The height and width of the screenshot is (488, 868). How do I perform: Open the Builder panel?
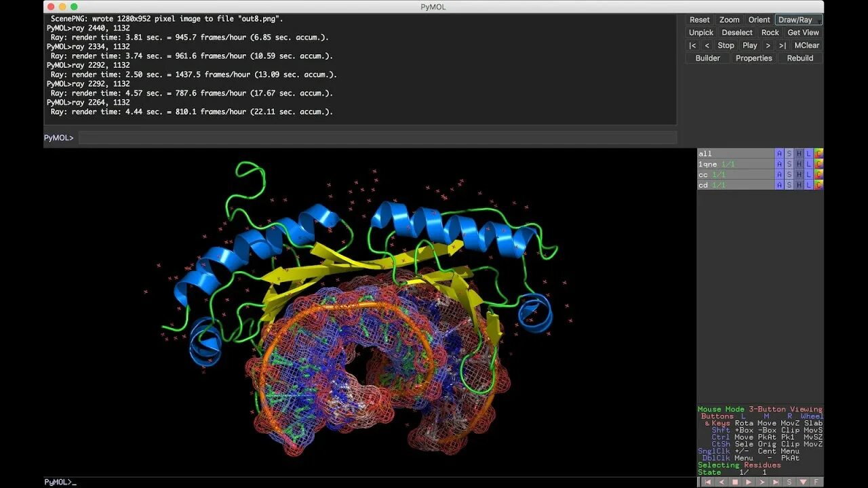[x=707, y=58]
